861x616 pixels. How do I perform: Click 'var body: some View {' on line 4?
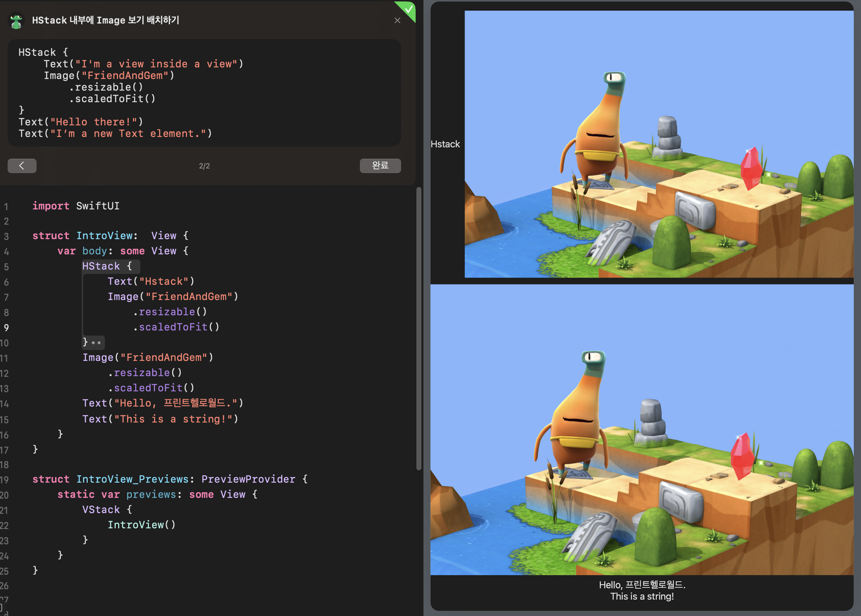pyautogui.click(x=123, y=251)
